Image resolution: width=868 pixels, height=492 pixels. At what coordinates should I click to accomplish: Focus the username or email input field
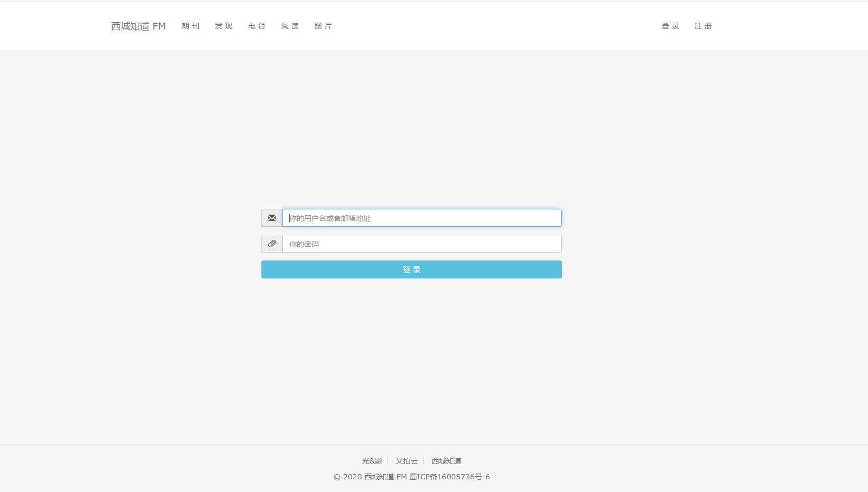422,218
